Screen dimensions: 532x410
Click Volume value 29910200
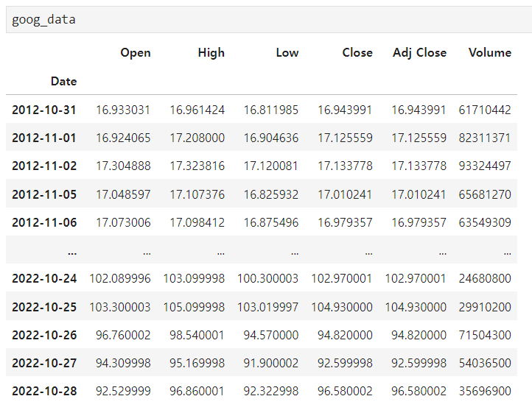pos(485,307)
